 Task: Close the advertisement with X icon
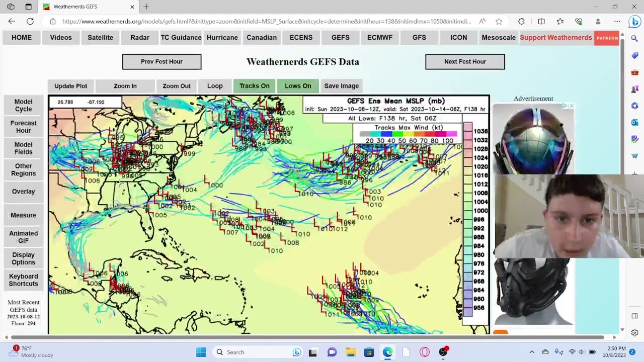click(571, 106)
